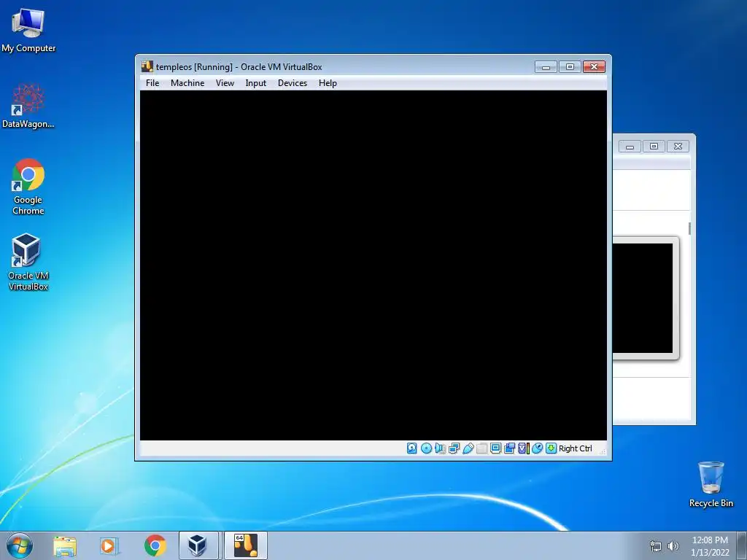Screen dimensions: 747x560
Task: Open the File menu in VirtualBox
Action: click(152, 83)
